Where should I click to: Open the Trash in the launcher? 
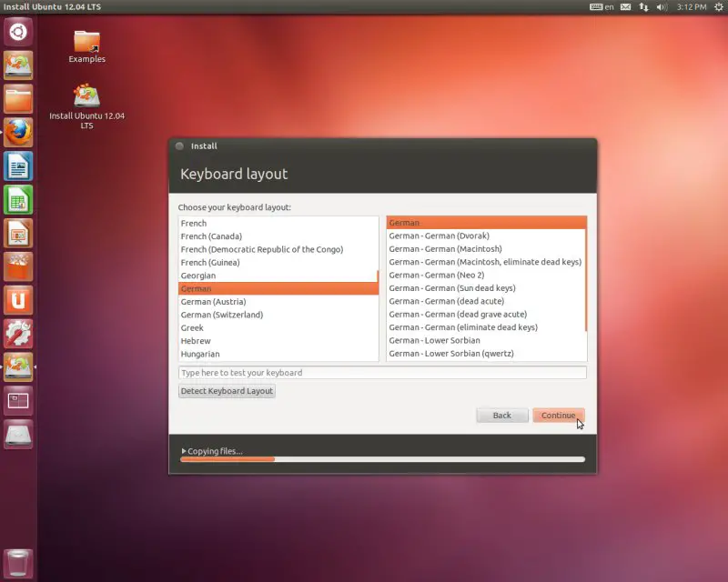coord(18,563)
